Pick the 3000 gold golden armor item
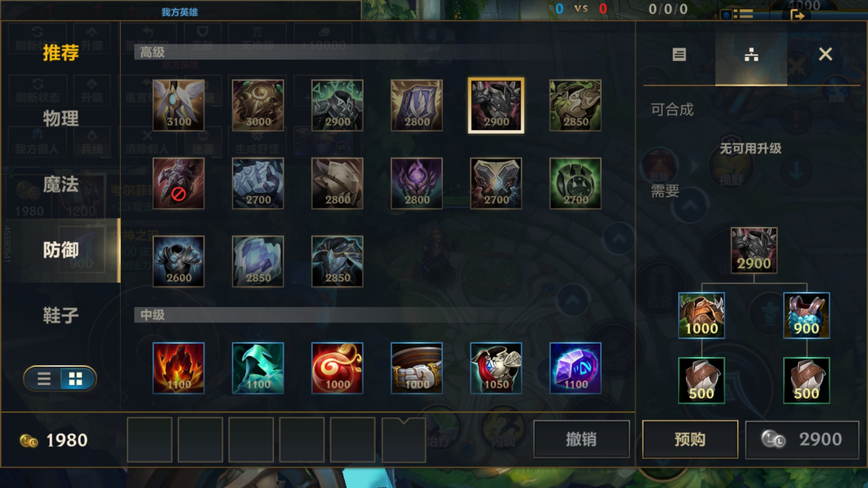This screenshot has width=868, height=488. pos(258,105)
